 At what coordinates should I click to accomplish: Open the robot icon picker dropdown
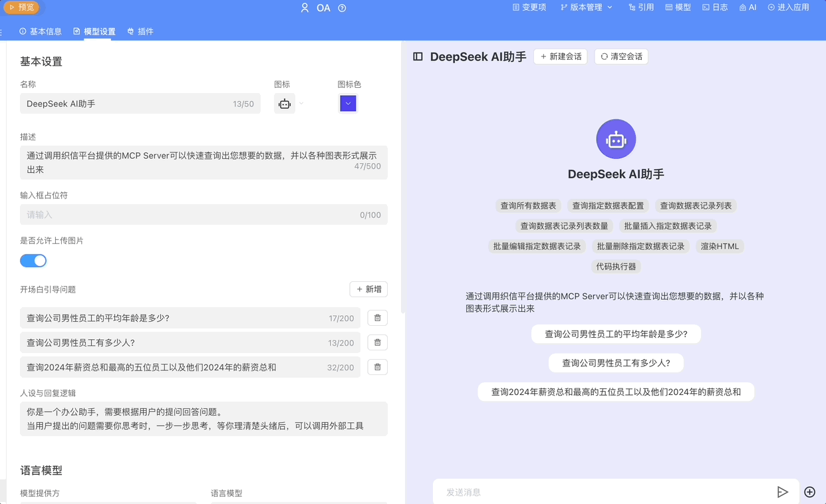pos(289,104)
